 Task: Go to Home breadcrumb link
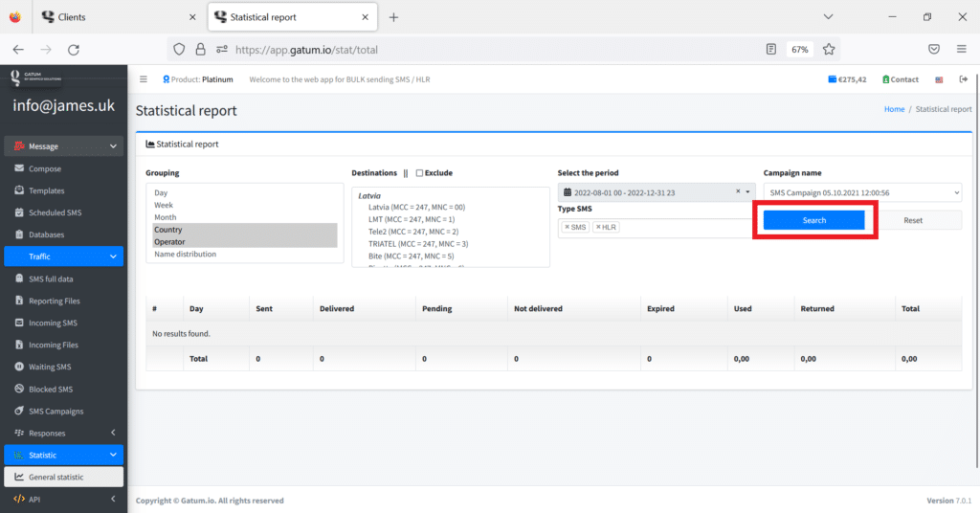click(x=894, y=109)
